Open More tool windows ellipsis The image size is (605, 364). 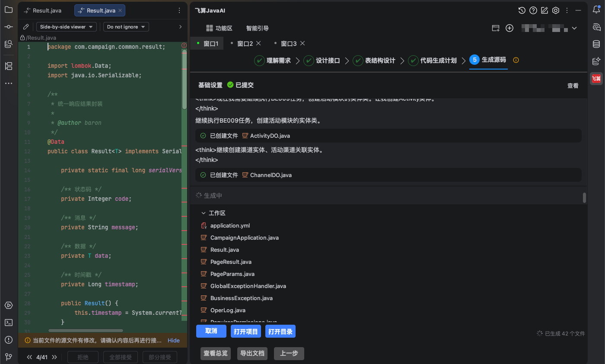click(x=9, y=83)
